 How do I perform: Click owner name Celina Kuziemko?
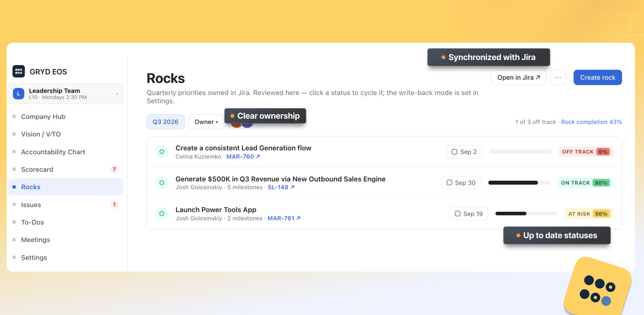(198, 156)
